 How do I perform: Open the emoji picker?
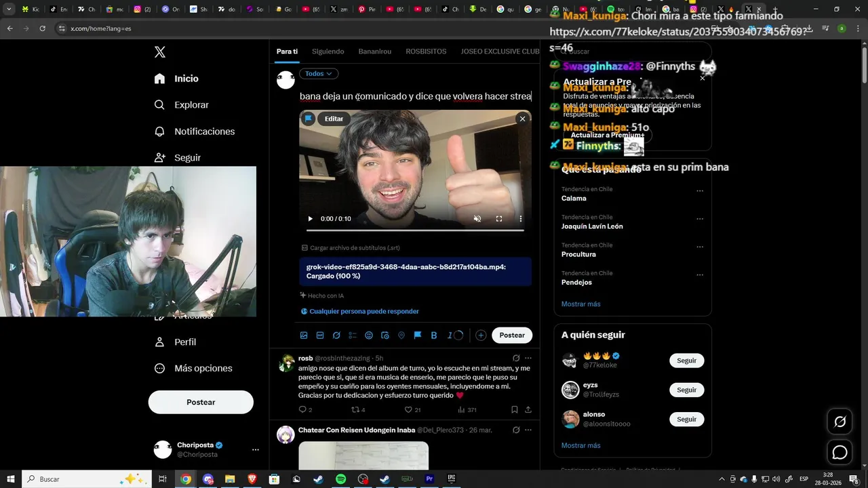click(x=369, y=335)
